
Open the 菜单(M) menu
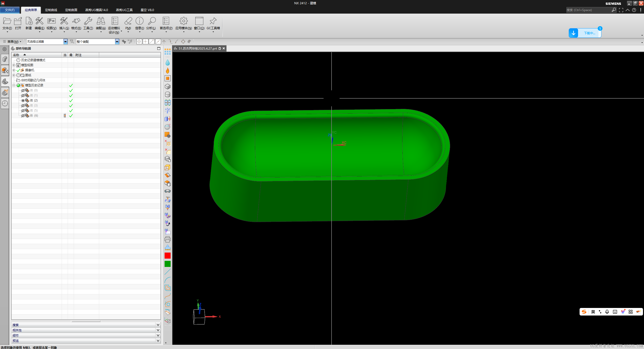click(x=12, y=42)
